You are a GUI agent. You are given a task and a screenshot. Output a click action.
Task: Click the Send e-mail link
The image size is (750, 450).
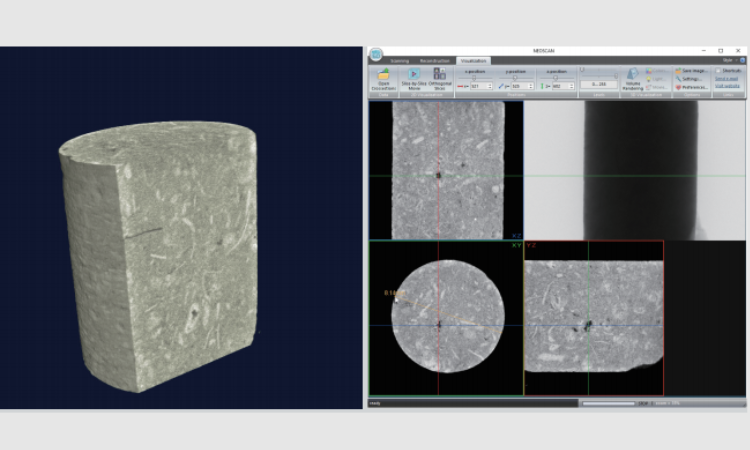(x=727, y=79)
